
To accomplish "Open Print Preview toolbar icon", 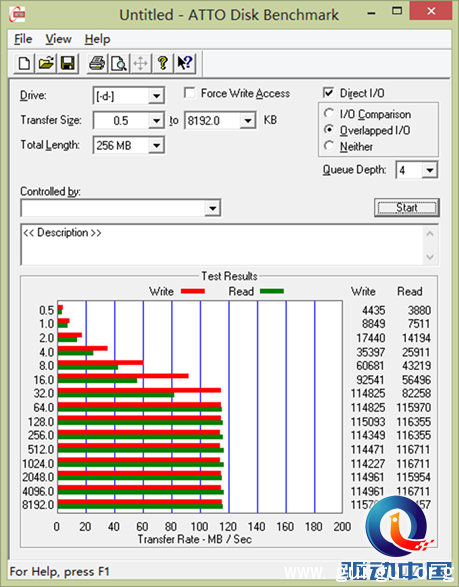I will click(119, 63).
